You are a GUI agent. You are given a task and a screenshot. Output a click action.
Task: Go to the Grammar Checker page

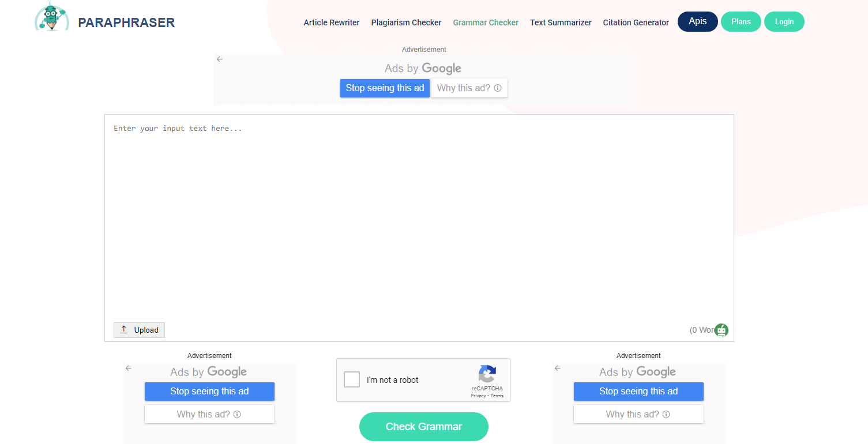click(486, 22)
